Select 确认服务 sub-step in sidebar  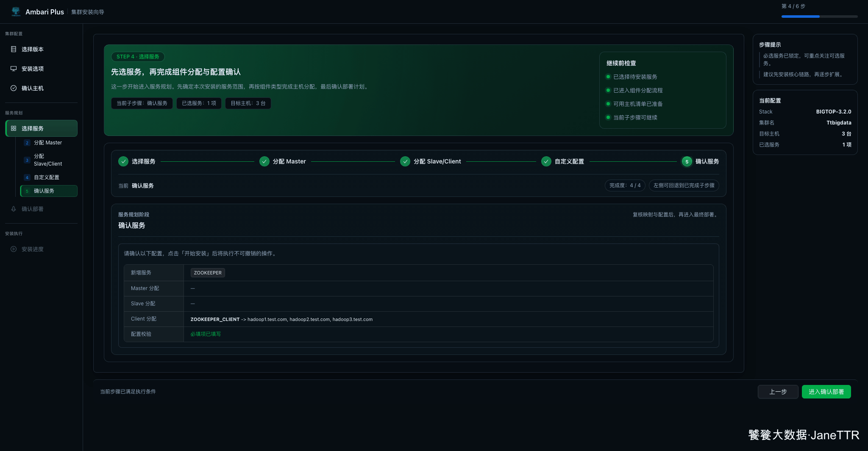(49, 191)
